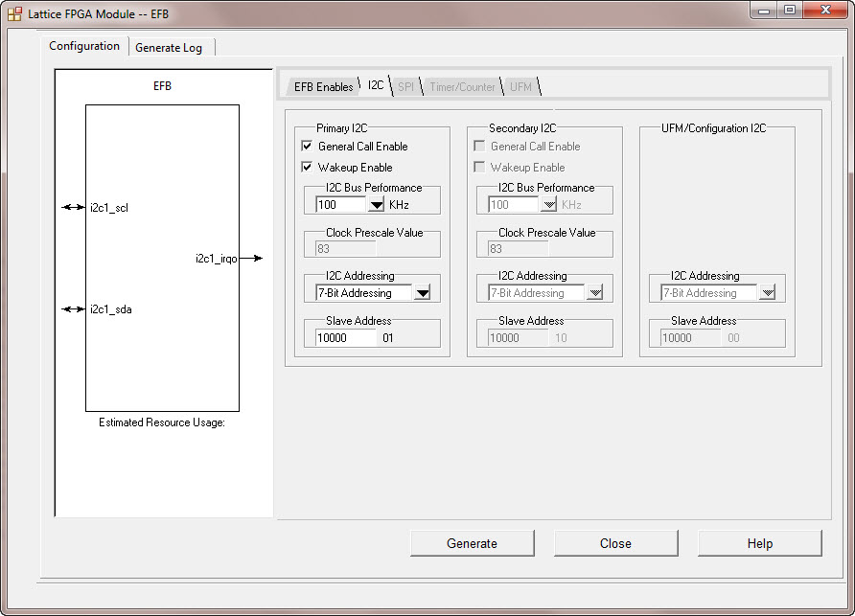Select the Timer/Counter tab
This screenshot has height=616, width=855.
point(462,86)
